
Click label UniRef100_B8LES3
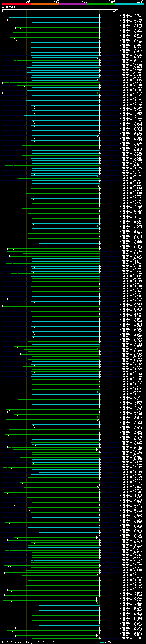coord(131,309)
